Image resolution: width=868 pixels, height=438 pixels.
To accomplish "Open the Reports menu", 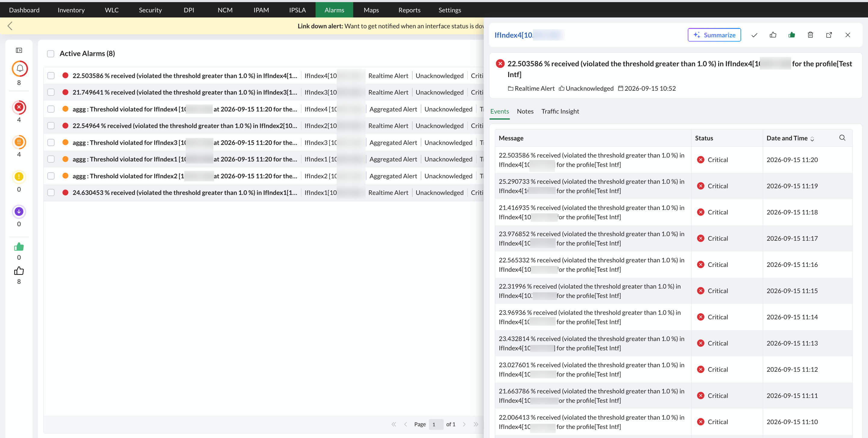I will 409,10.
